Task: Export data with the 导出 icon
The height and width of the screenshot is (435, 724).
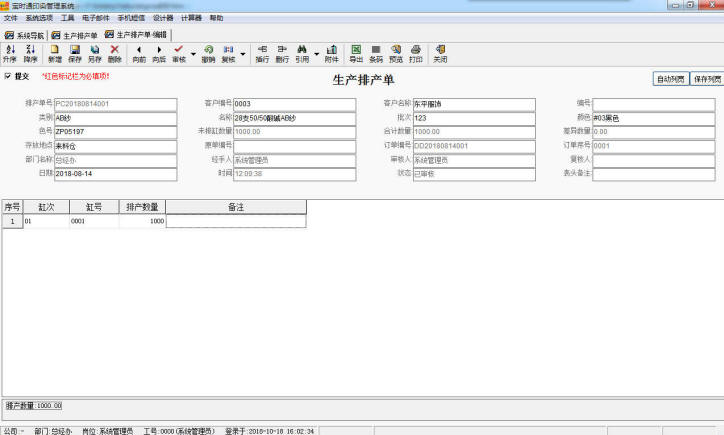Action: [356, 54]
